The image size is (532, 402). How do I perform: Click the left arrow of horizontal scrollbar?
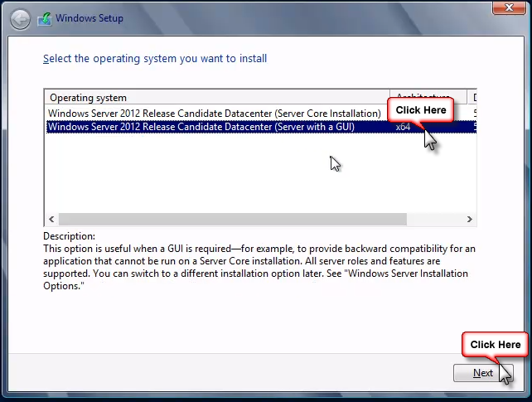51,219
